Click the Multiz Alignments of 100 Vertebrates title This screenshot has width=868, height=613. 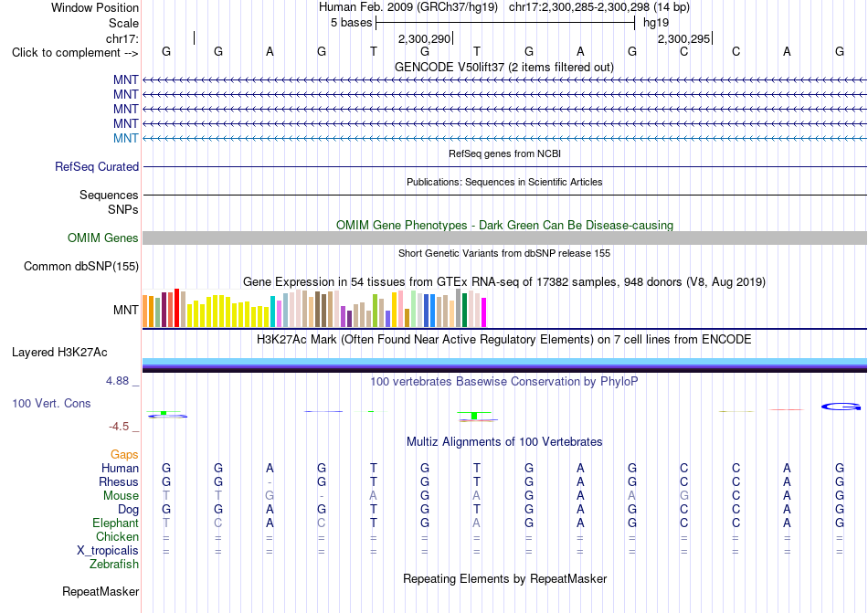click(x=504, y=441)
